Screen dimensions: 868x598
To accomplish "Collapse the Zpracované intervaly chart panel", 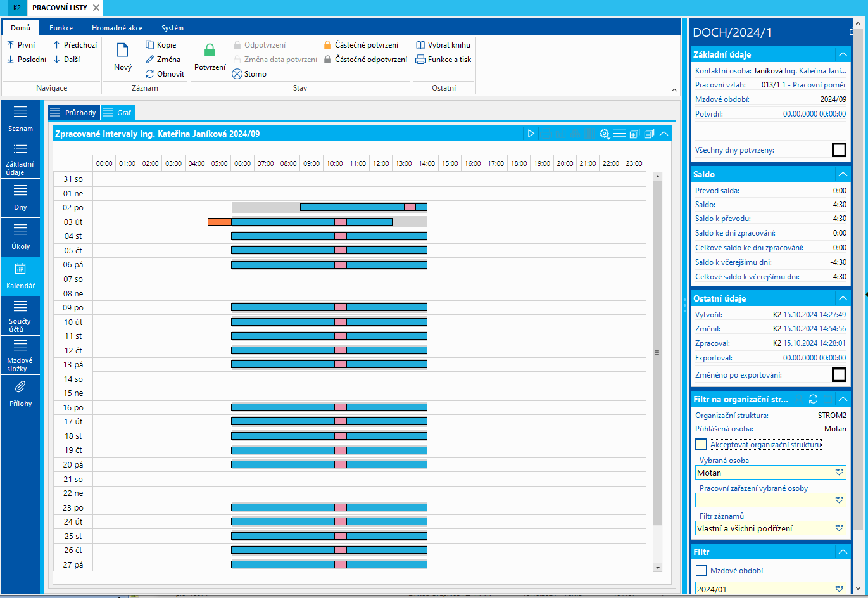I will point(664,134).
